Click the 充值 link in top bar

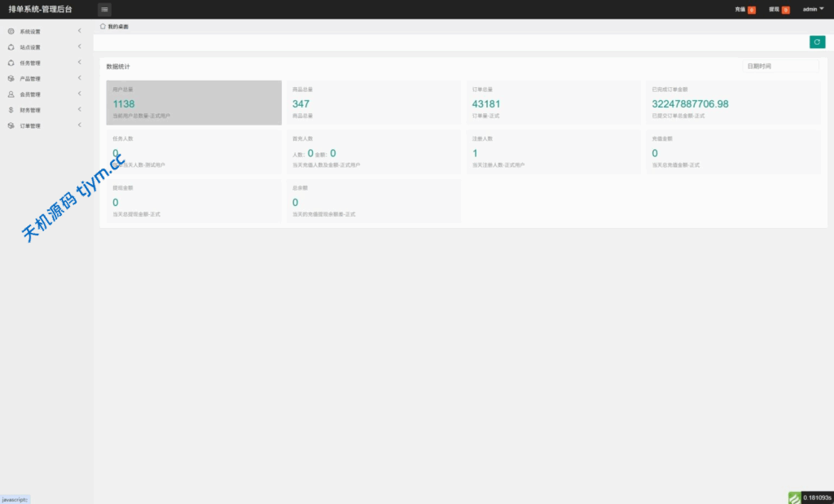(740, 10)
